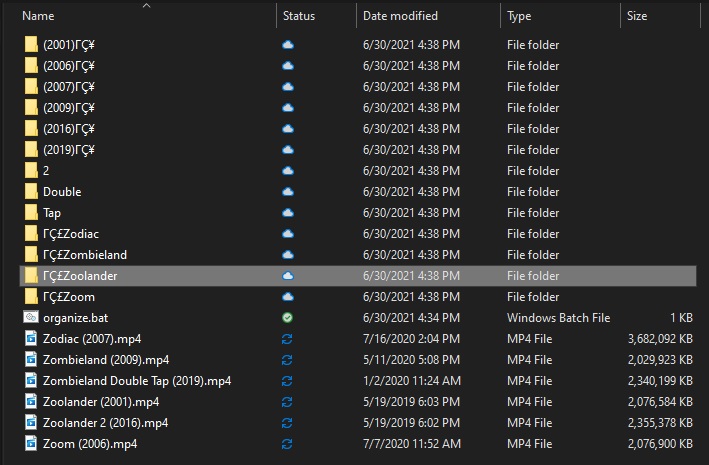Click the sync pending icon for Zoom (2006).mp4
Image resolution: width=709 pixels, height=465 pixels.
(287, 444)
